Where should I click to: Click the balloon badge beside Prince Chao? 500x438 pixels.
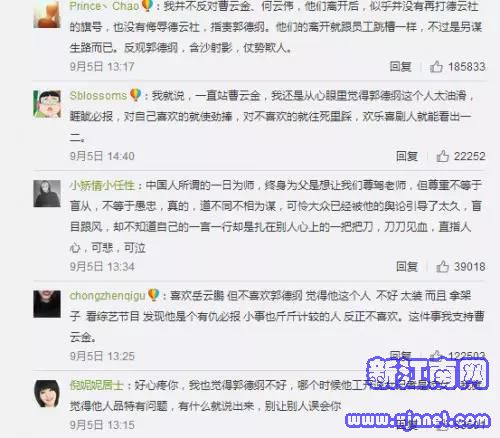(x=147, y=6)
